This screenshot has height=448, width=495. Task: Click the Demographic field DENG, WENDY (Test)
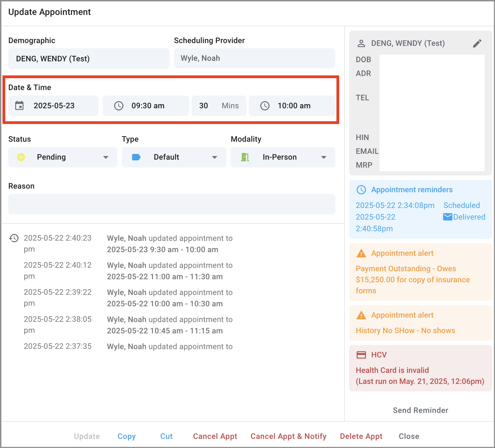point(89,59)
